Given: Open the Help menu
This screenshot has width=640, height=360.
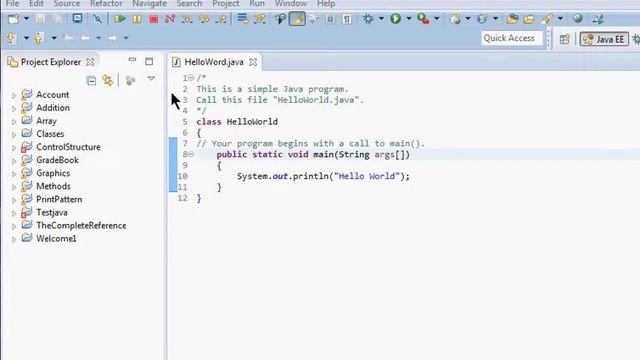Looking at the screenshot, I should point(326,4).
